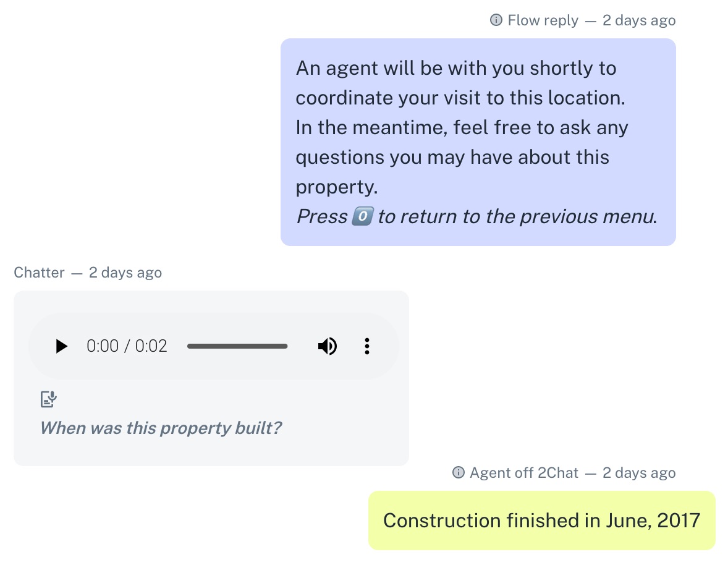The height and width of the screenshot is (565, 728).
Task: Click the audio progress seek bar
Action: (237, 346)
